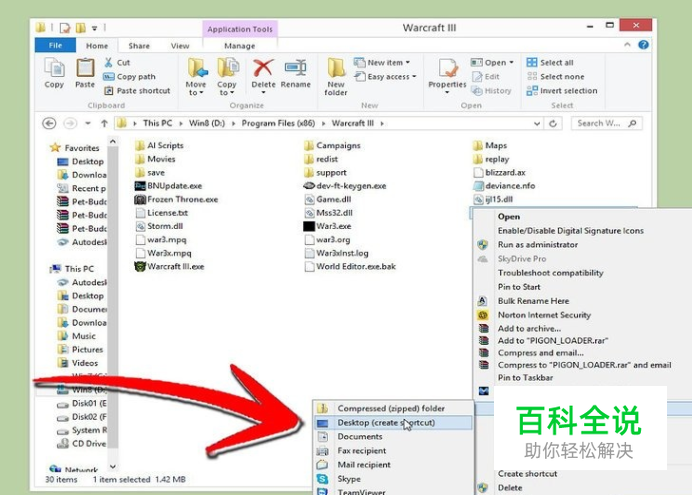
Task: Select dev-ft-keygen.exe file
Action: click(x=345, y=186)
